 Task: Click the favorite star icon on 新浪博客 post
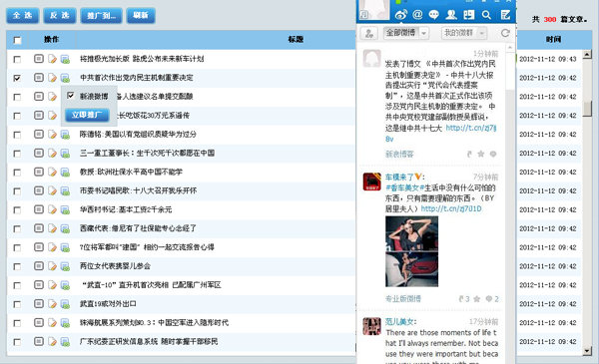point(481,154)
